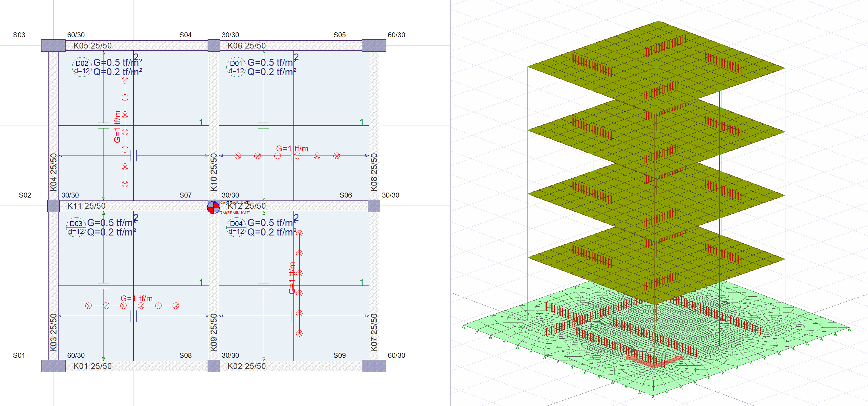Select the column square at S09
Screen dimensions: 868x406
[x=374, y=366]
